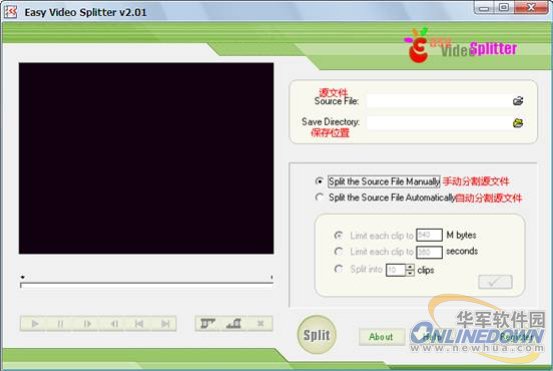Open save directory folder icon
The image size is (553, 371).
pyautogui.click(x=518, y=123)
